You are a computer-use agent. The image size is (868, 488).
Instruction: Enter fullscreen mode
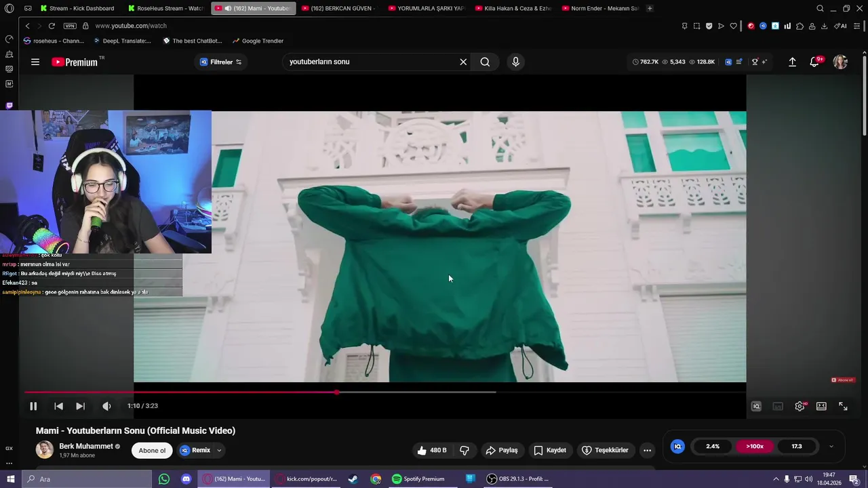coord(843,406)
